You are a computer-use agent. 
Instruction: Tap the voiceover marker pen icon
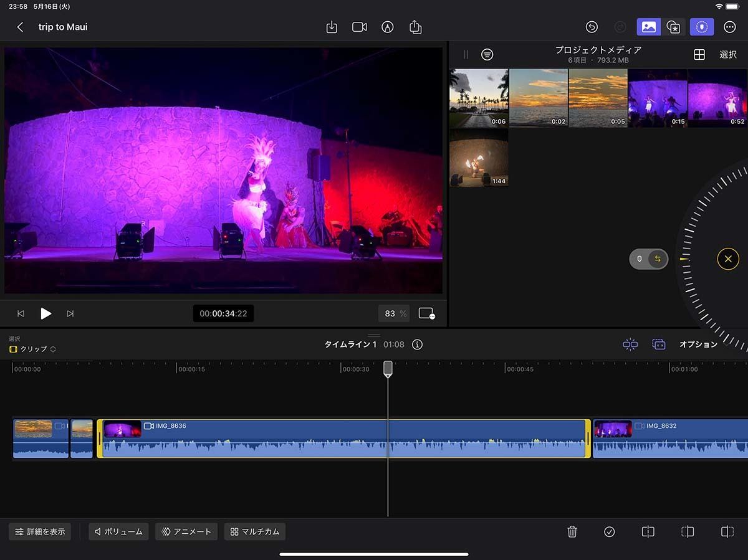388,27
